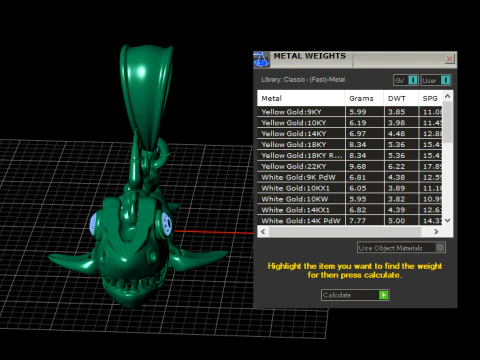Select the Yellow Gold:22KY row
This screenshot has height=360, width=480.
[350, 166]
